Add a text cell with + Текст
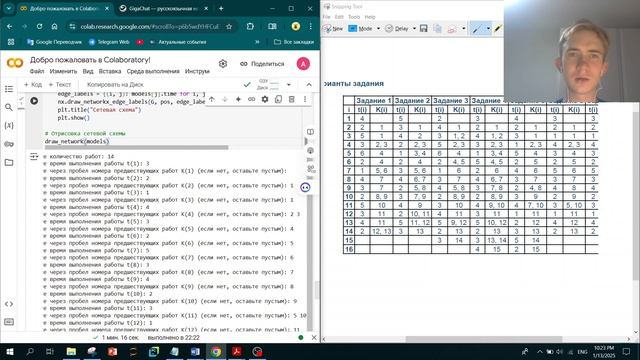640x360 pixels. [x=60, y=85]
